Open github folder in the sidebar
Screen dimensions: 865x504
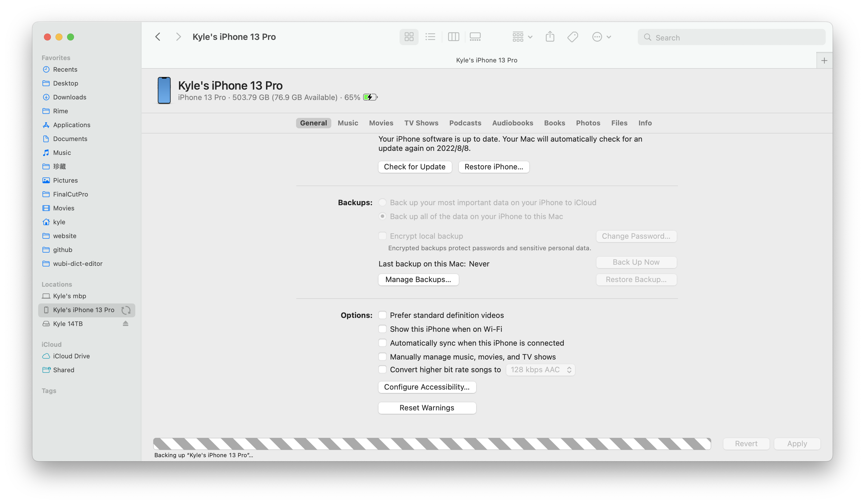click(x=87, y=250)
